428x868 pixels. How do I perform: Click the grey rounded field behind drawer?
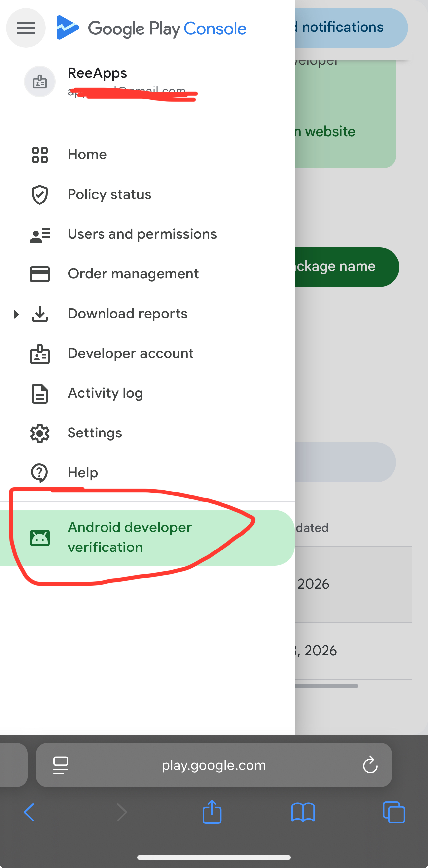pyautogui.click(x=345, y=462)
